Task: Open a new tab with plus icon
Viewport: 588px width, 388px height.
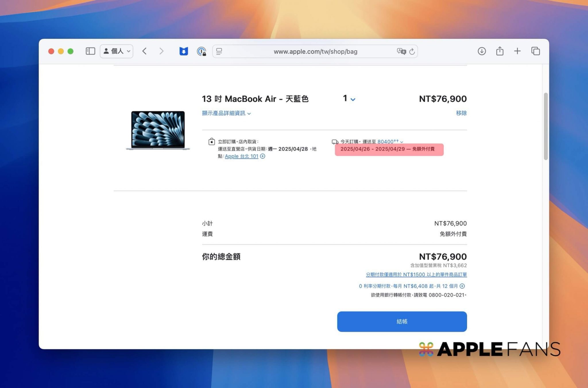Action: coord(517,51)
